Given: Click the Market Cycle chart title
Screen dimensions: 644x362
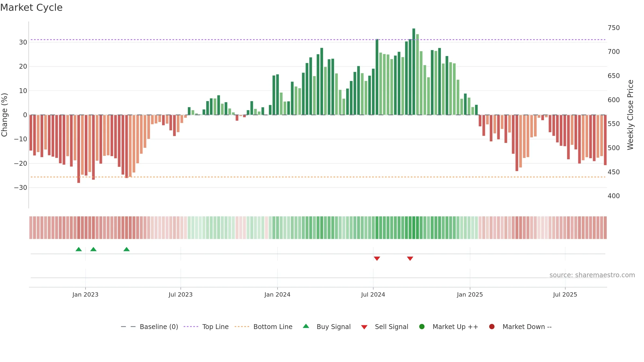Looking at the screenshot, I should point(31,8).
